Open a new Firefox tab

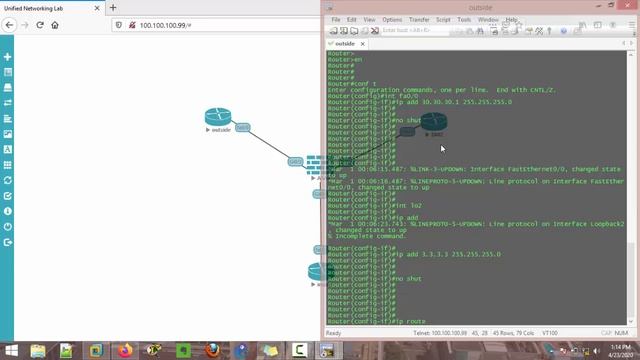(x=113, y=8)
